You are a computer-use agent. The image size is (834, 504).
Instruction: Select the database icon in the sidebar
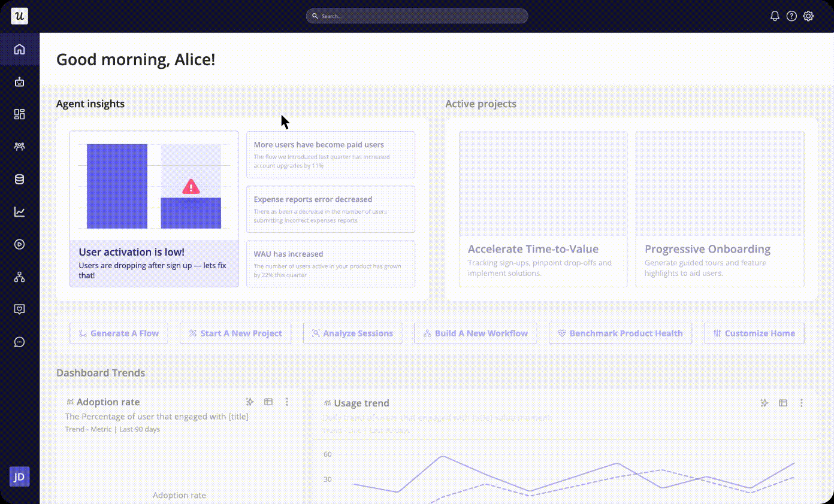coord(19,178)
